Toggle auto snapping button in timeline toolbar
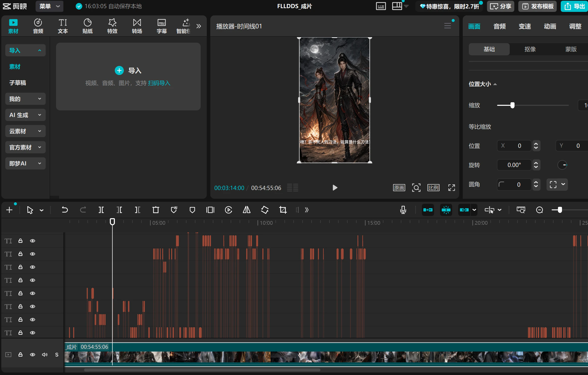 446,210
